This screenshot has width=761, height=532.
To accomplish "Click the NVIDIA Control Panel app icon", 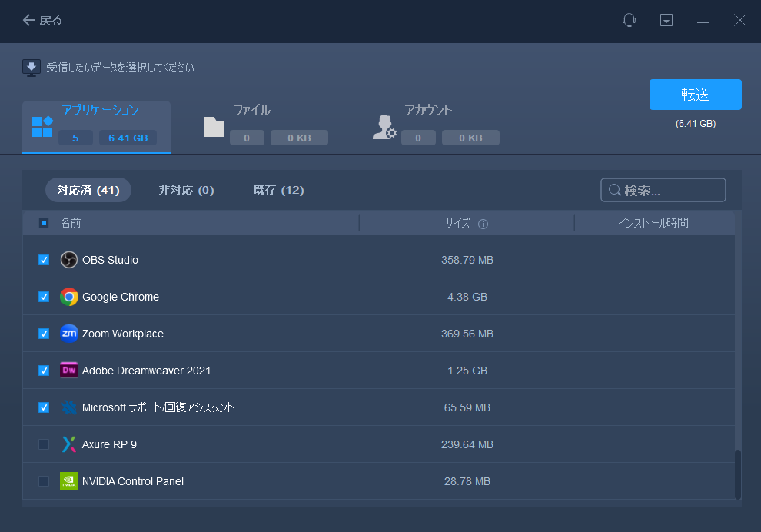I will [x=69, y=481].
